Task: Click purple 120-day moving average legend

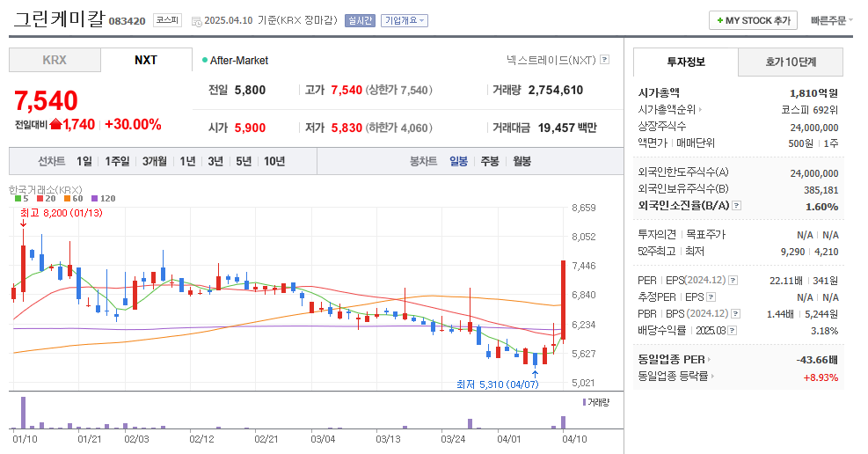Action: point(104,198)
